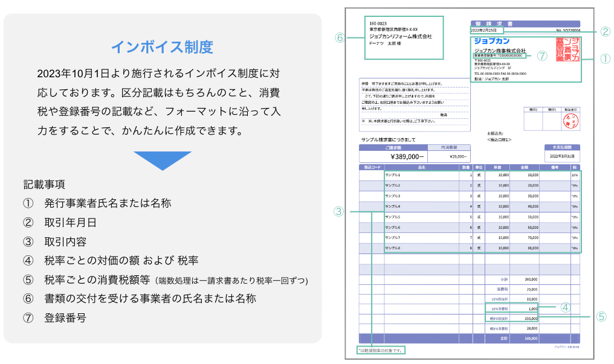The image size is (614, 364).
Task: Select the 商品コード column header
Action: pos(372,167)
